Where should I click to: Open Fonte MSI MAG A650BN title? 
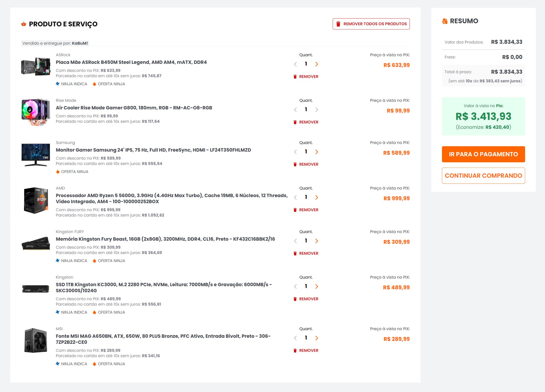click(163, 339)
